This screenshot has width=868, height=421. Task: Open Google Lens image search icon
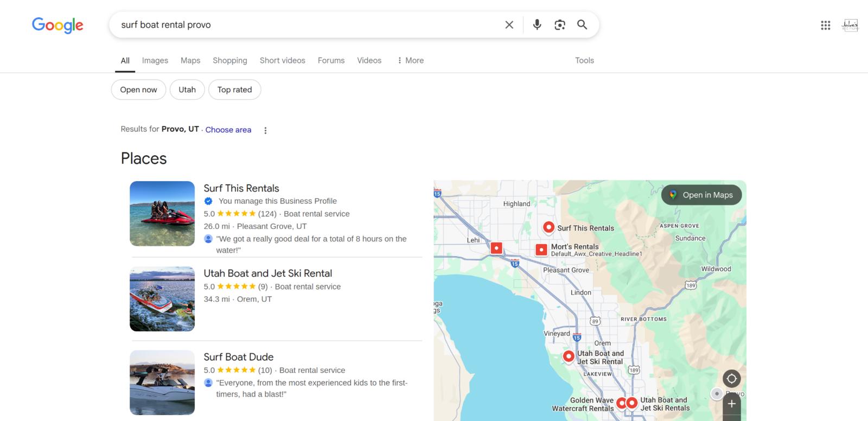click(x=559, y=25)
